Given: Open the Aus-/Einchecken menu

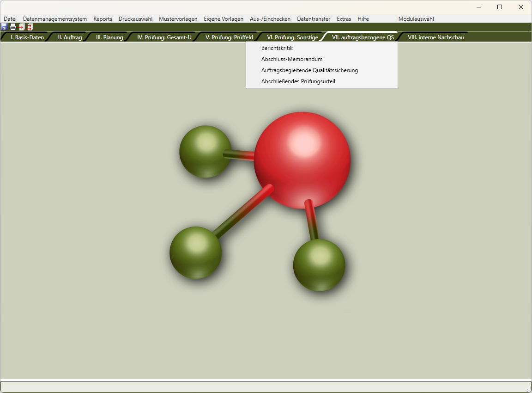Looking at the screenshot, I should tap(270, 19).
